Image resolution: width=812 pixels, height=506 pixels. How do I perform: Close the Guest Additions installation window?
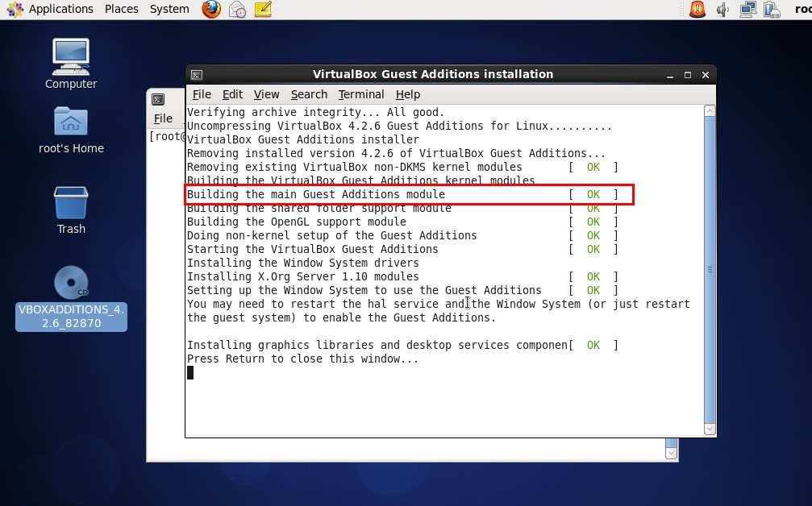click(x=706, y=75)
